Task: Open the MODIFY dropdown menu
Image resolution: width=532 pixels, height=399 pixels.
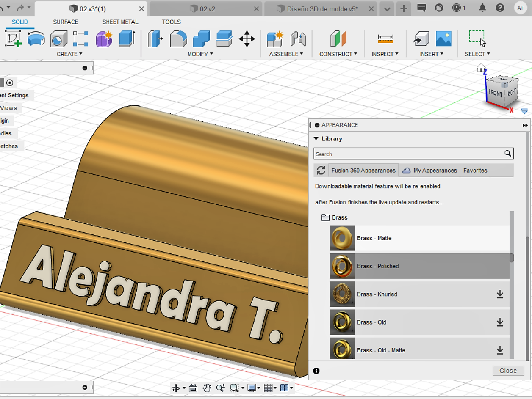Action: pyautogui.click(x=200, y=54)
